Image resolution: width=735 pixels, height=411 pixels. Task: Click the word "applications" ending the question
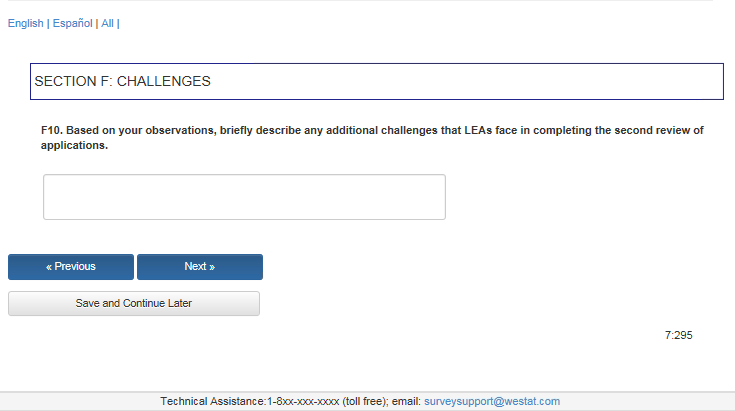[x=73, y=145]
